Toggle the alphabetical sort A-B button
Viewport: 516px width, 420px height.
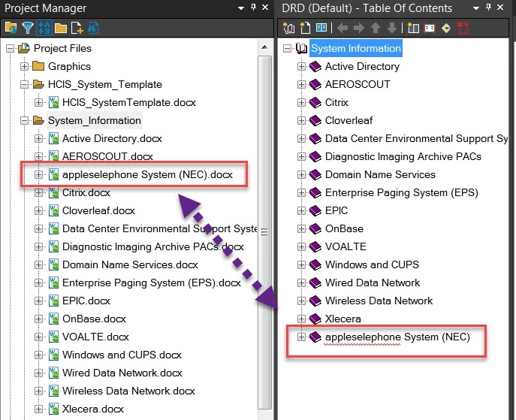click(44, 29)
